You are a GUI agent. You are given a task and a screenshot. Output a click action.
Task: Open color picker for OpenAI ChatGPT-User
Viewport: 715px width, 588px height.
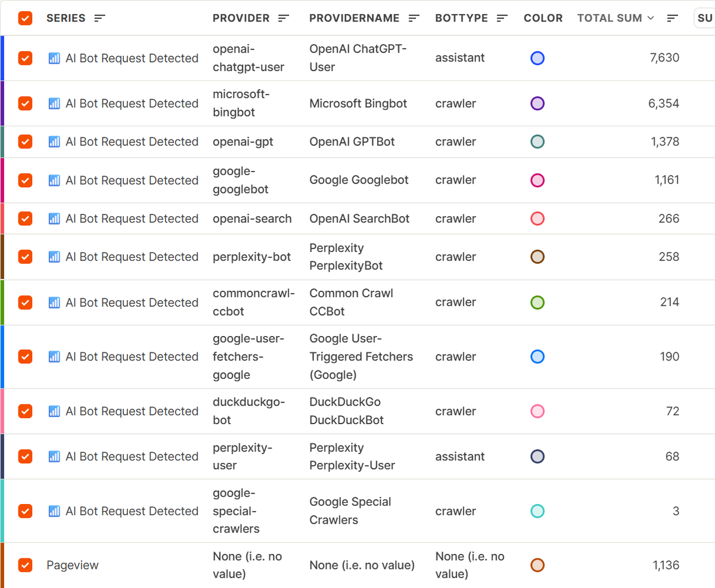coord(537,58)
